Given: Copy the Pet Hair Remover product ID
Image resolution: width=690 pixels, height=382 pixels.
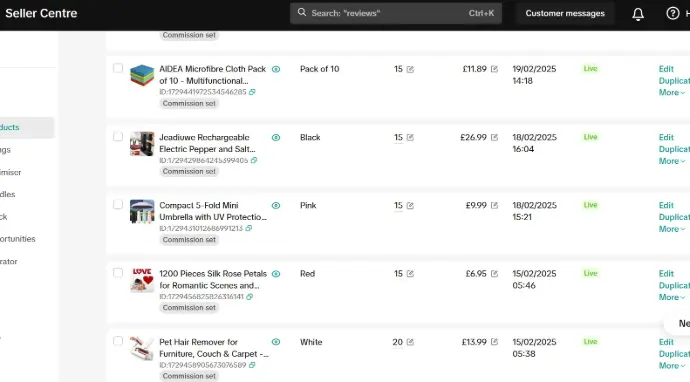Looking at the screenshot, I should tap(252, 365).
